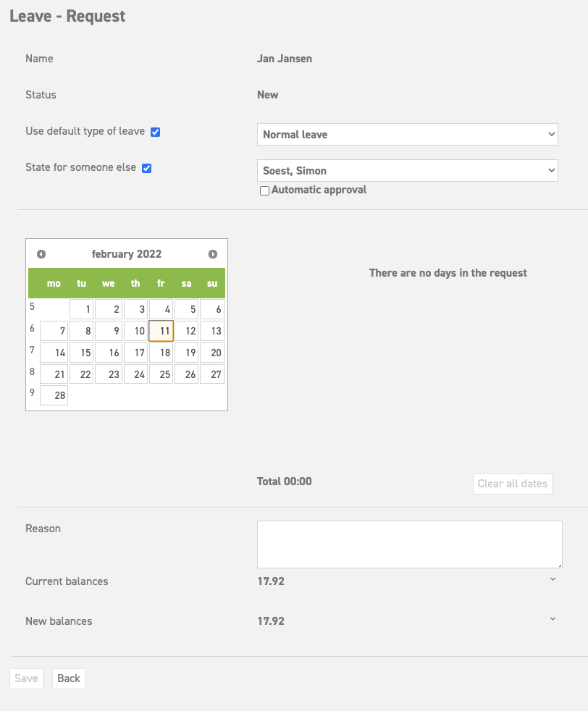
Task: Open the Normal leave type dropdown
Action: point(407,134)
